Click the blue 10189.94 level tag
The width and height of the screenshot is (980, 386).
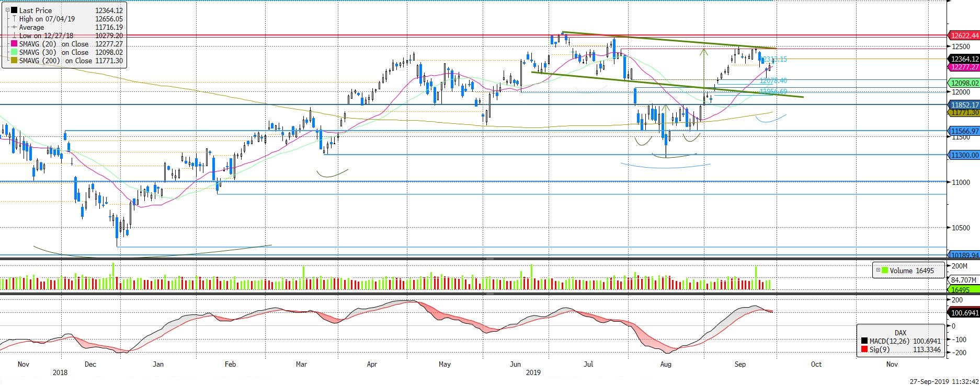point(964,255)
